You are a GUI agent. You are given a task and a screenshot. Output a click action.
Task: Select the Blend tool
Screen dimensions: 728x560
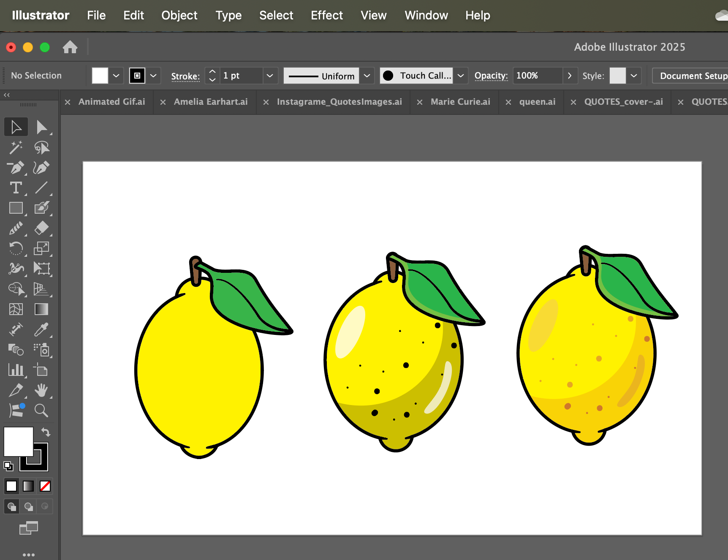[16, 350]
